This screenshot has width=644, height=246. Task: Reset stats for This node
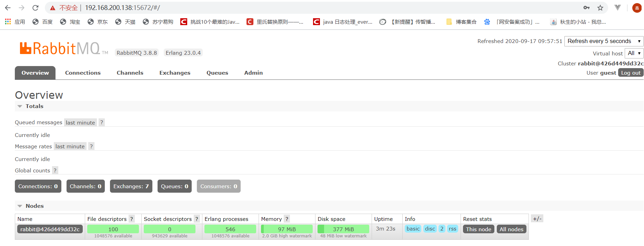click(x=478, y=229)
